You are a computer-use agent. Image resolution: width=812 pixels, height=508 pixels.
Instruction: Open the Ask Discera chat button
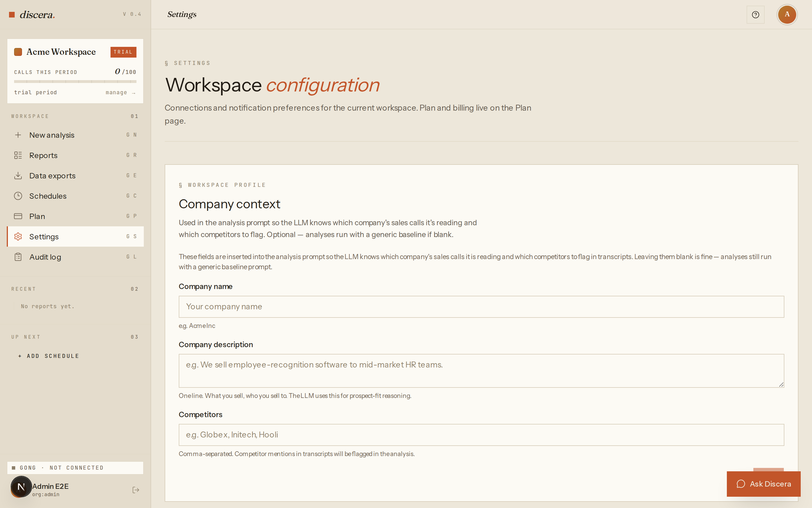coord(763,484)
